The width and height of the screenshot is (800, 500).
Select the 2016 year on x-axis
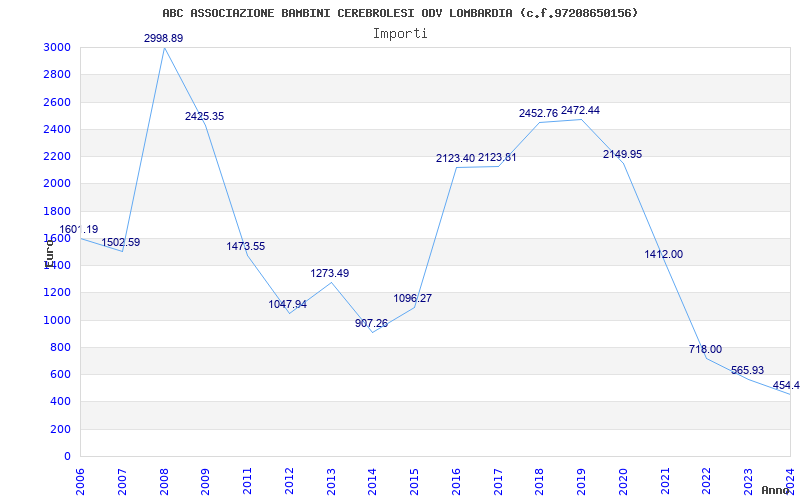(x=456, y=481)
